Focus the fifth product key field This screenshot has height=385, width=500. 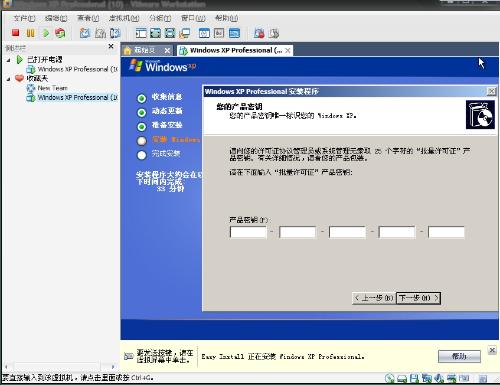tap(446, 232)
